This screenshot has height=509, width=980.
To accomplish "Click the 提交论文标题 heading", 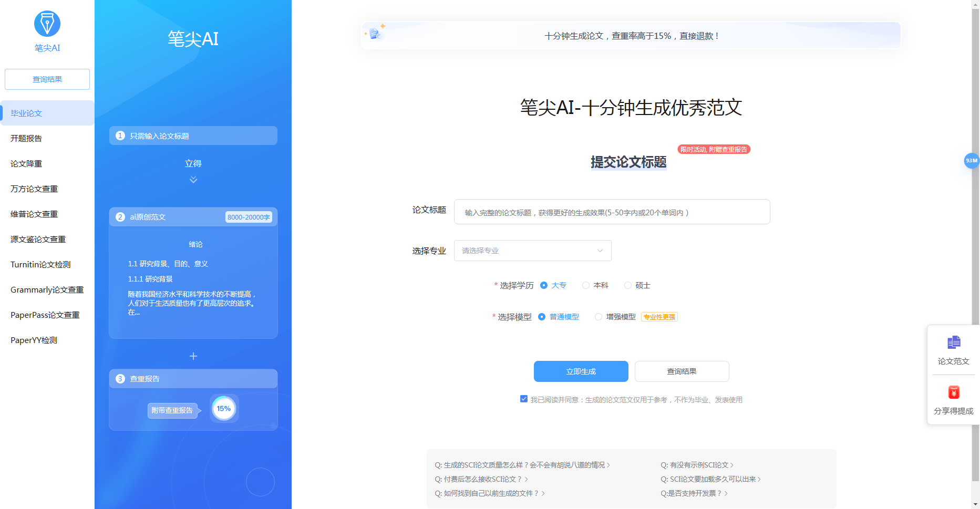I will point(628,162).
